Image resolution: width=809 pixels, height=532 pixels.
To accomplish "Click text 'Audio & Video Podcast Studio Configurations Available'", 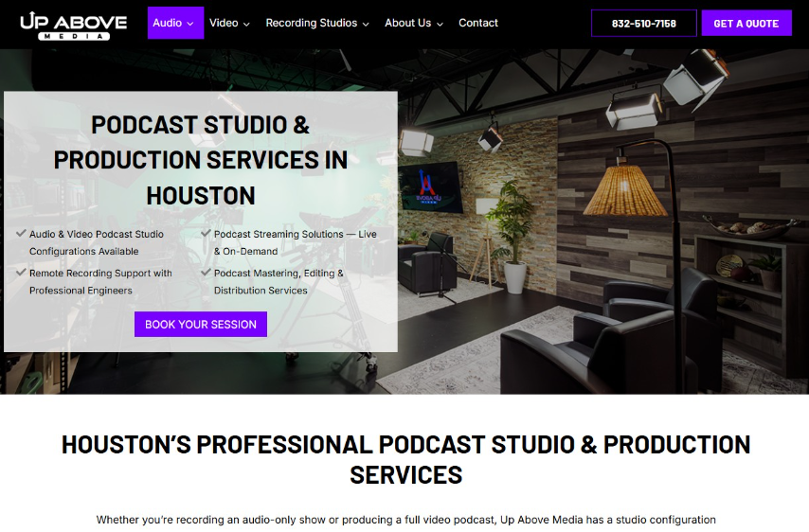I will click(x=97, y=242).
